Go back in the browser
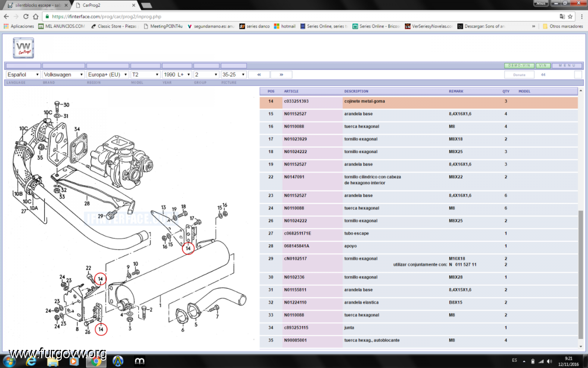Screen dimensions: 588x368 6,16
